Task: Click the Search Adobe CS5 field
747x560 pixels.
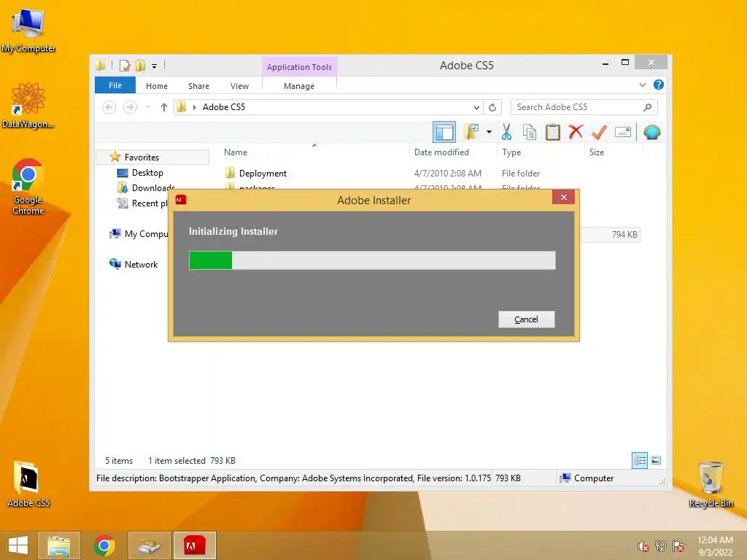Action: [584, 107]
